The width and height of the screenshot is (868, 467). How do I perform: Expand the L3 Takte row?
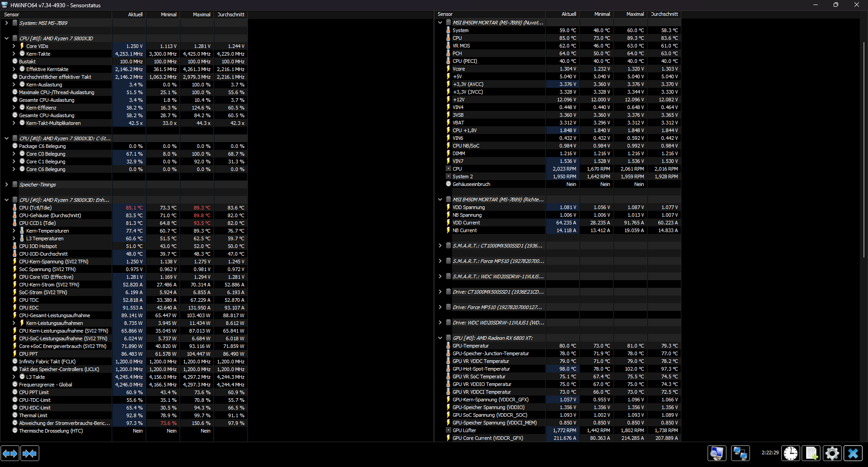[x=14, y=377]
